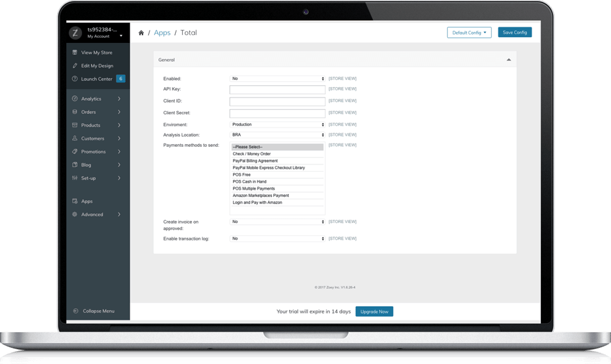Select PayPal Billing Agreement option

click(277, 161)
